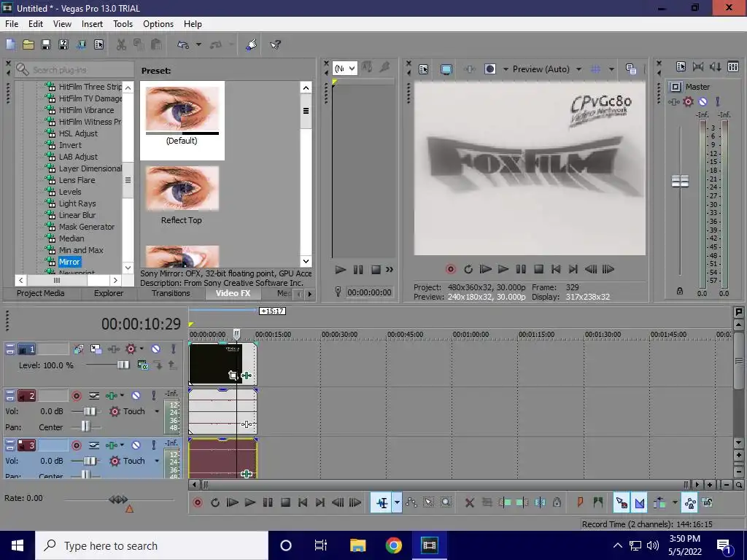
Task: Open automation mode Touch dropdown on track 3
Action: click(157, 461)
